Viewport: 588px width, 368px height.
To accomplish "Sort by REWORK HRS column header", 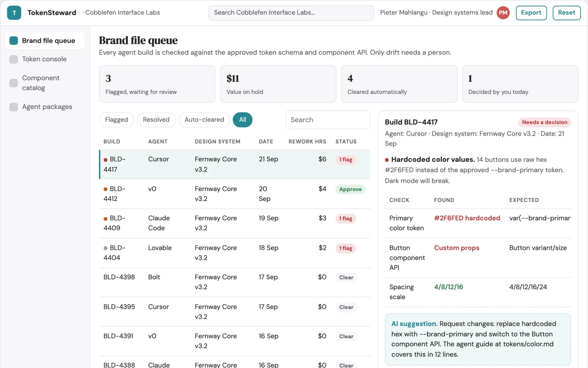I will click(307, 142).
